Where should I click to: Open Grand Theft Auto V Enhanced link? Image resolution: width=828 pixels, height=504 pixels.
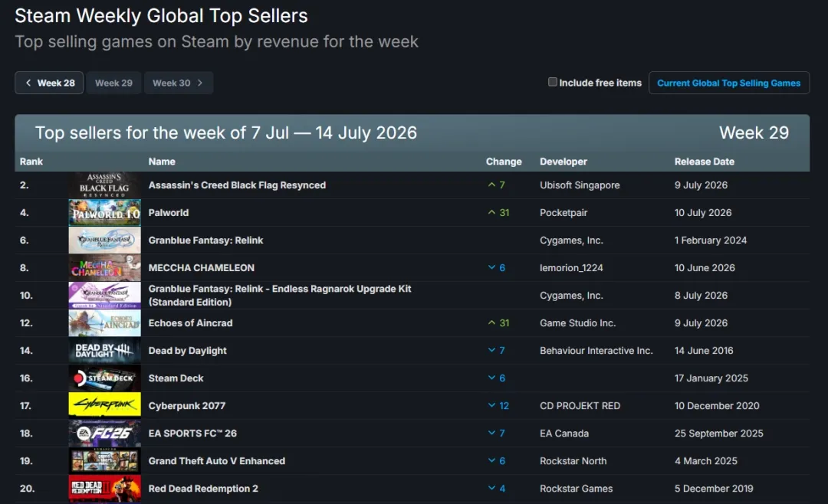tap(216, 461)
